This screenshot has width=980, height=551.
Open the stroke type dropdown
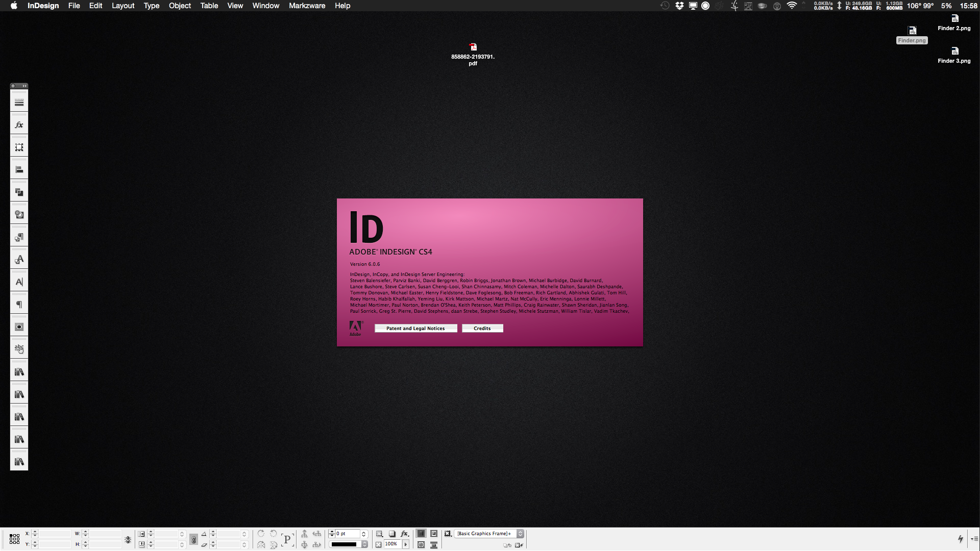(364, 544)
